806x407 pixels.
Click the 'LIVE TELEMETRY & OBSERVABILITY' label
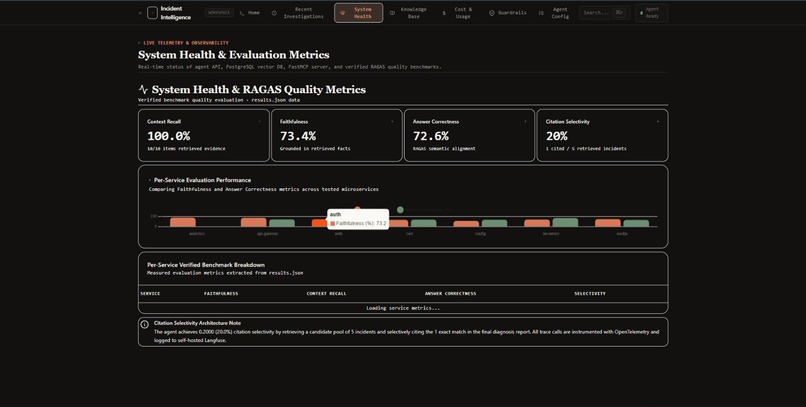[186, 43]
